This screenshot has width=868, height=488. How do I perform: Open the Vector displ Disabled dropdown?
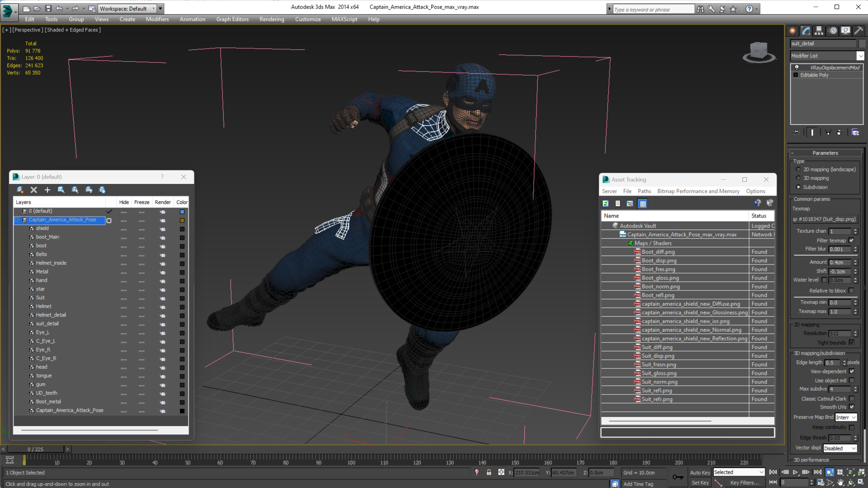pyautogui.click(x=840, y=448)
